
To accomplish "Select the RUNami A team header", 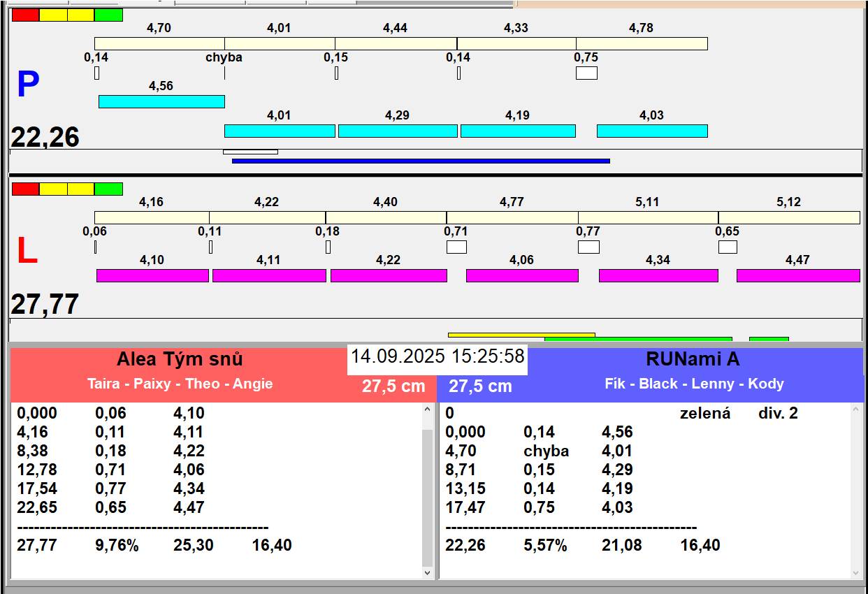I will coord(692,360).
